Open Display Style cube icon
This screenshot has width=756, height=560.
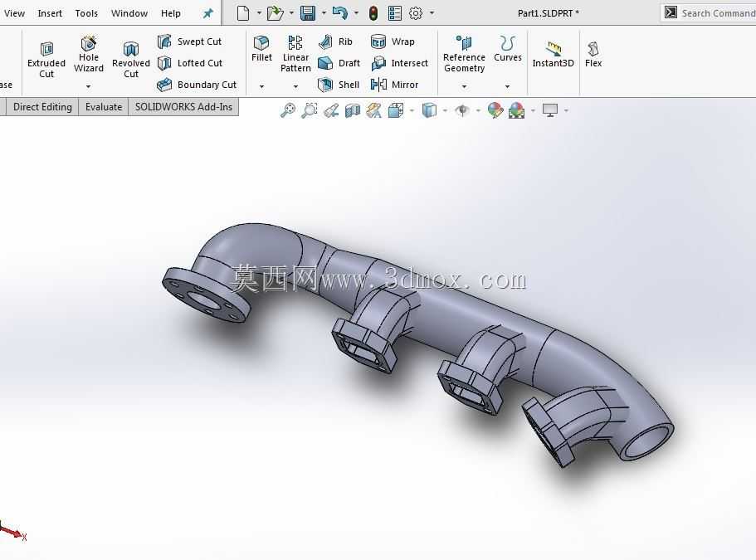tap(429, 110)
